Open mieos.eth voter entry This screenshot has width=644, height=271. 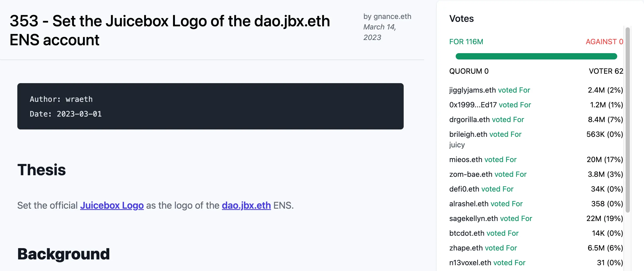466,160
